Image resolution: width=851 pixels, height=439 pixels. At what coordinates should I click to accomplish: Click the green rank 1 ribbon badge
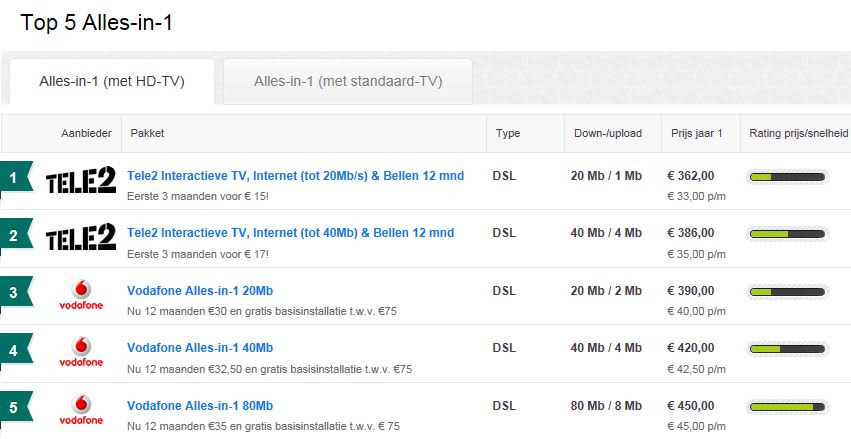(16, 177)
